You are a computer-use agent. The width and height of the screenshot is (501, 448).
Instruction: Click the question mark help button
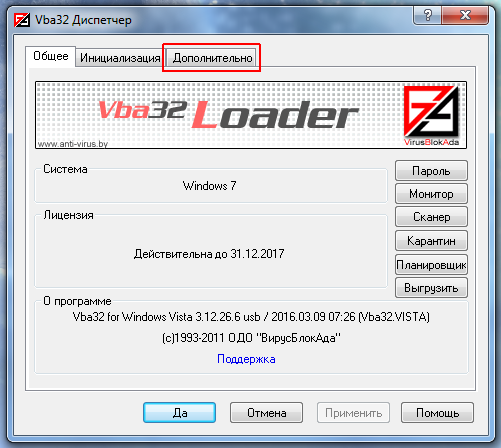coord(427,15)
